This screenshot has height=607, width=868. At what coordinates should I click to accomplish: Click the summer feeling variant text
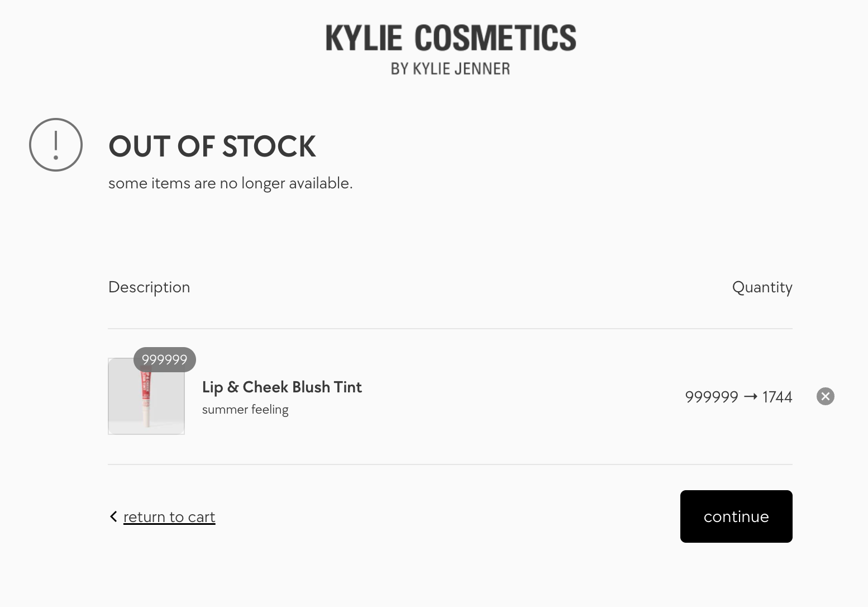click(245, 410)
